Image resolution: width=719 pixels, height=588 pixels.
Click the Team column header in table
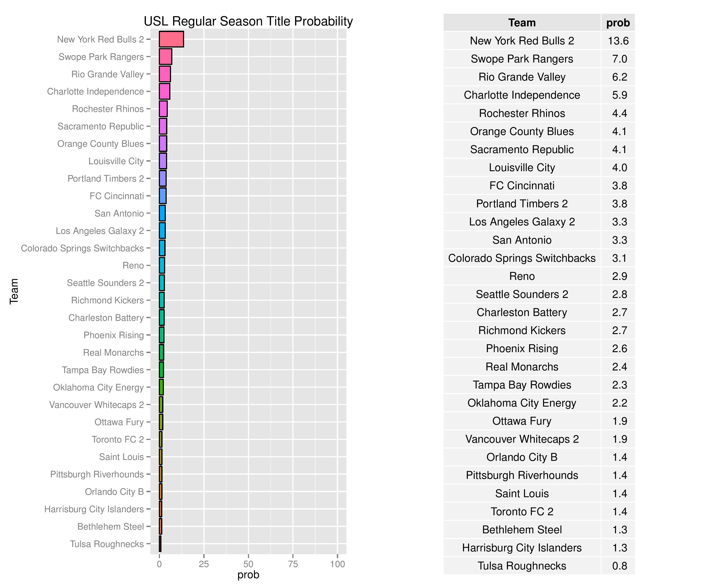click(x=522, y=23)
